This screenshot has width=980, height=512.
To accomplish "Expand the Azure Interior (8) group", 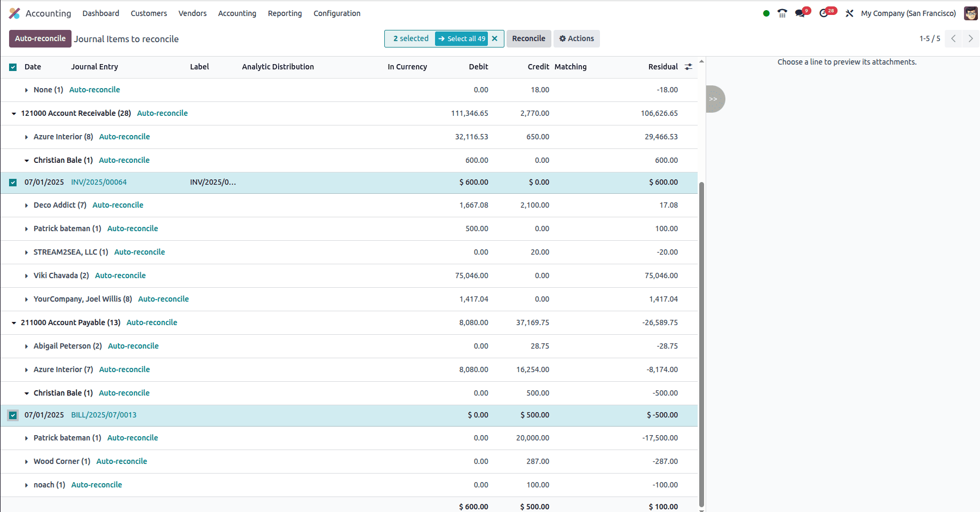I will click(26, 137).
